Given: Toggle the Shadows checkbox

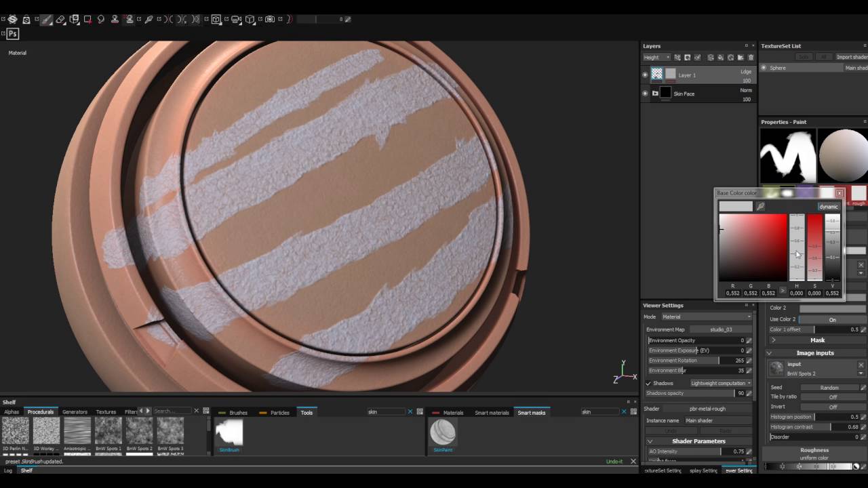Looking at the screenshot, I should pyautogui.click(x=648, y=383).
